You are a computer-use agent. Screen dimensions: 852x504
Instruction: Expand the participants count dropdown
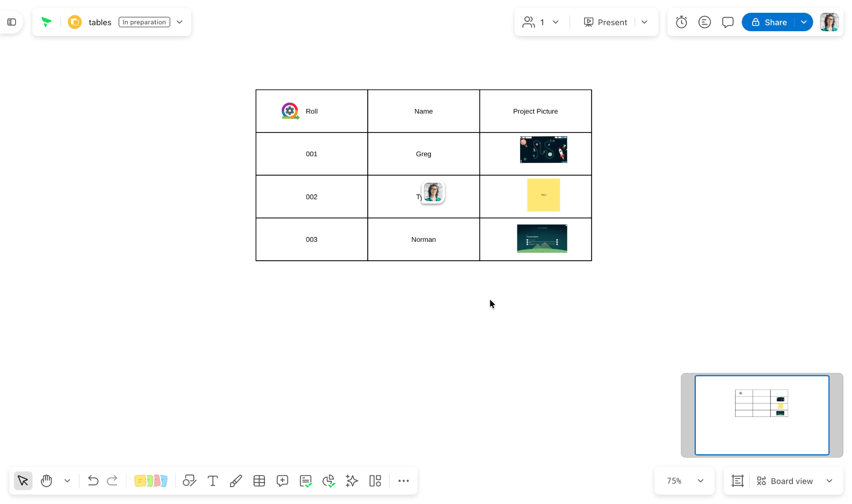[x=556, y=22]
